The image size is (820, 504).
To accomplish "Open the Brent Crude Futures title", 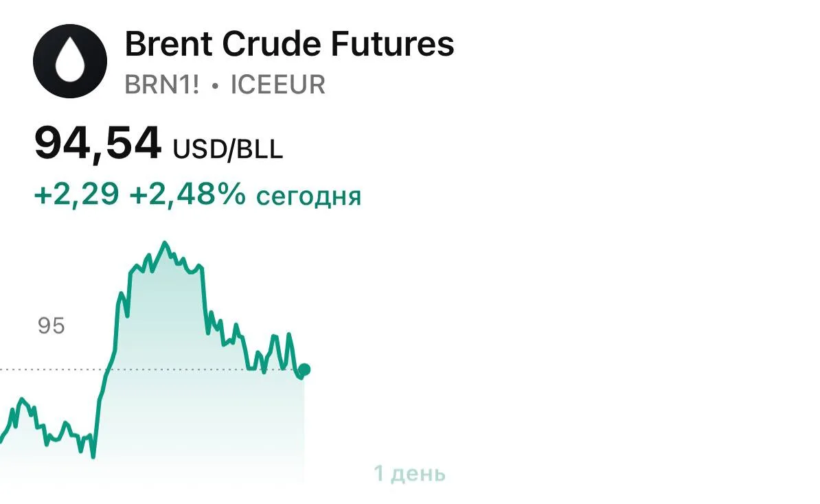I will click(289, 43).
